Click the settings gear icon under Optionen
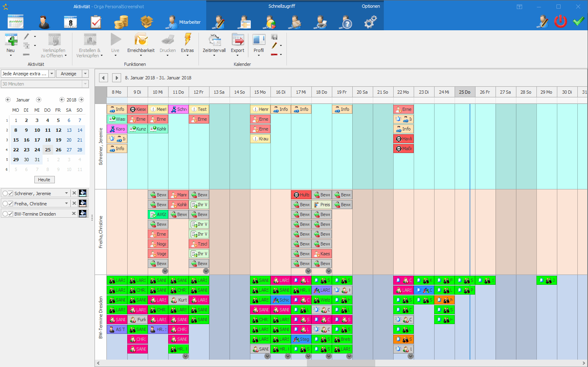This screenshot has height=367, width=588. click(371, 22)
